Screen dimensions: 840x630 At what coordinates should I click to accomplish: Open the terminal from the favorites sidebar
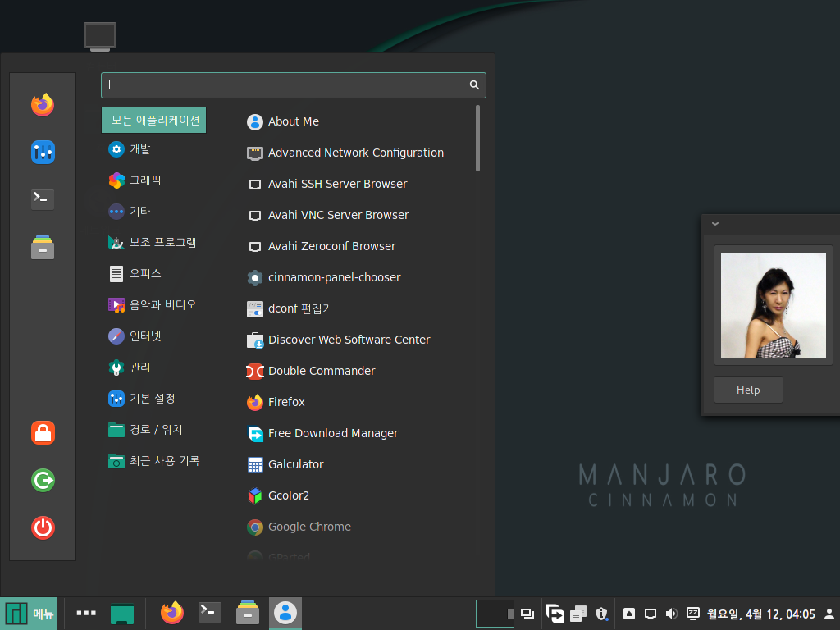(43, 199)
